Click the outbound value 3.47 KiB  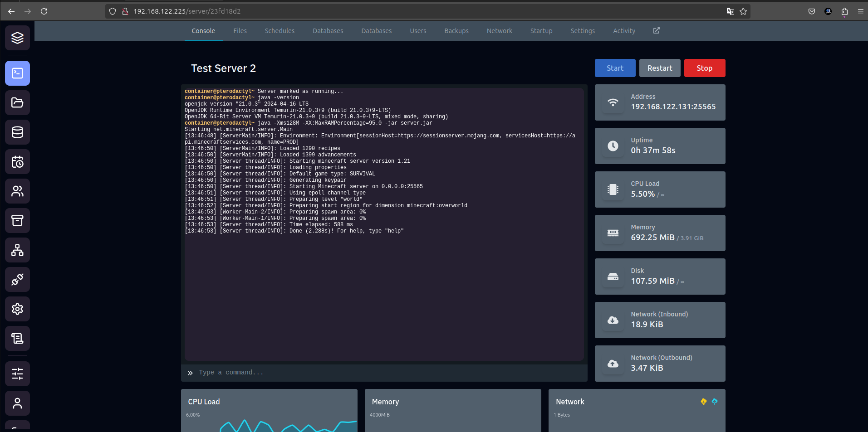tap(647, 368)
